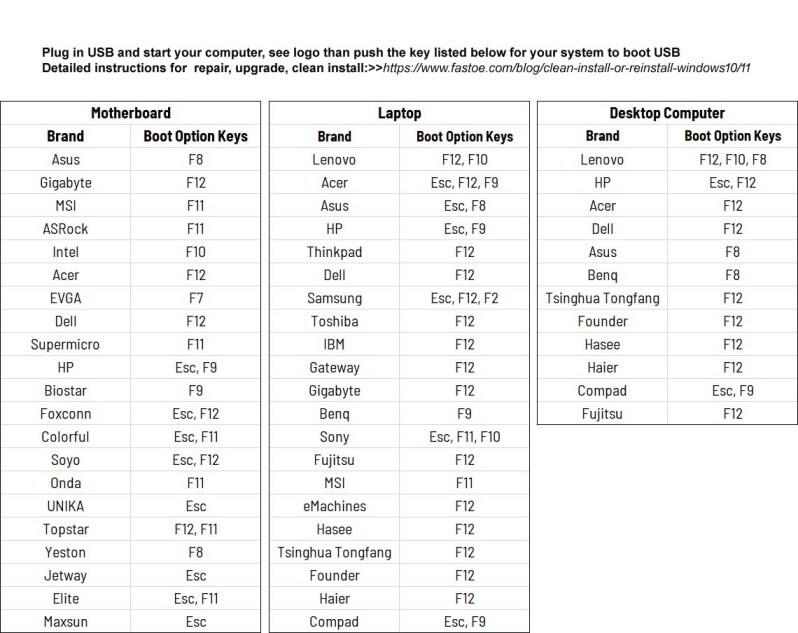Image resolution: width=798 pixels, height=633 pixels.
Task: Click the Desktop Computer table heading
Action: (x=667, y=113)
